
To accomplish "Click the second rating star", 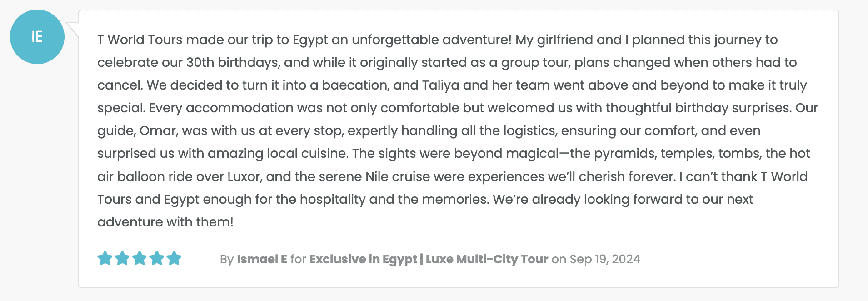I will [122, 258].
